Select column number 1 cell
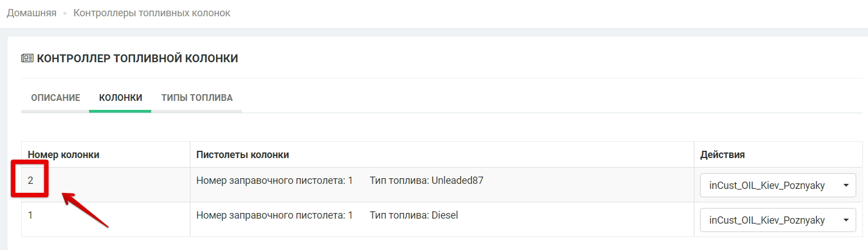Viewport: 868px width, 250px height. point(30,215)
